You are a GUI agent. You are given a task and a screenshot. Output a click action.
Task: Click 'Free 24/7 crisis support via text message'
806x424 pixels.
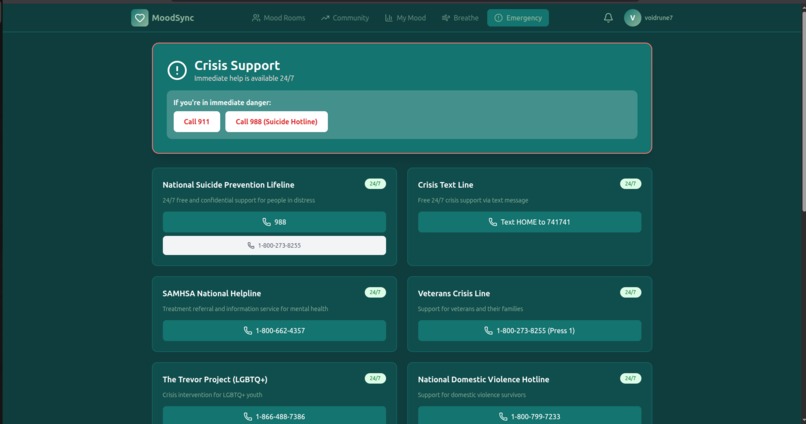click(x=473, y=200)
